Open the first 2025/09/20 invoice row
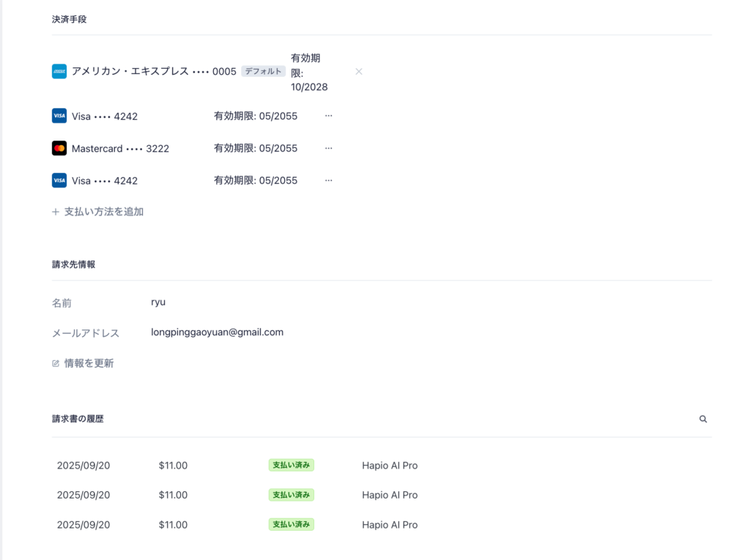The image size is (750, 560). [381, 466]
